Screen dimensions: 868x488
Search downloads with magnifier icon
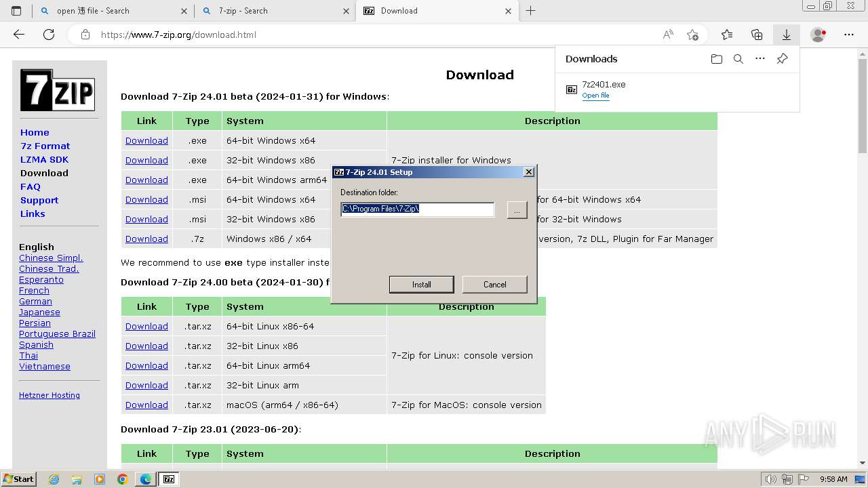(738, 59)
